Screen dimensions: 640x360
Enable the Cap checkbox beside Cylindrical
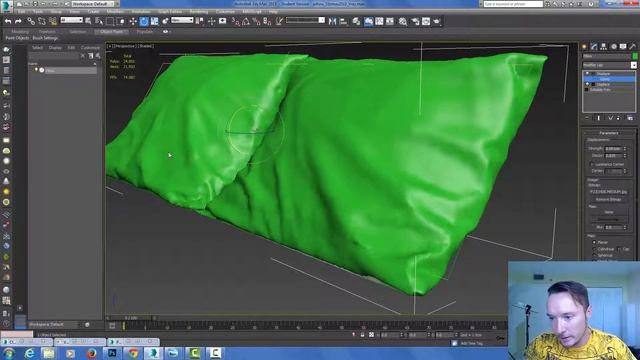619,249
